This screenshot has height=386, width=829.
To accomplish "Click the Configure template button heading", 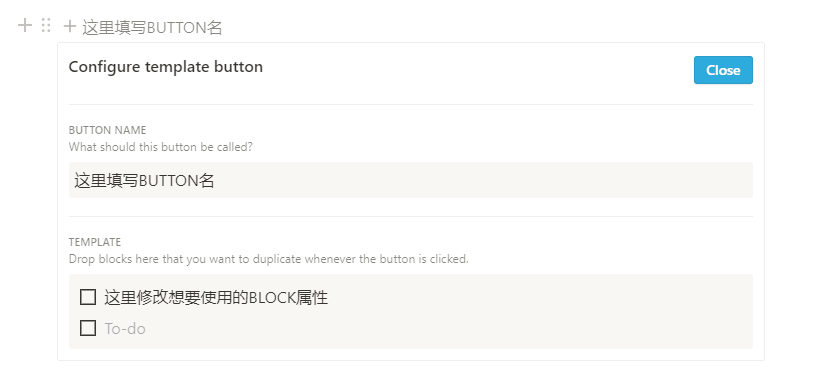I will coord(165,67).
